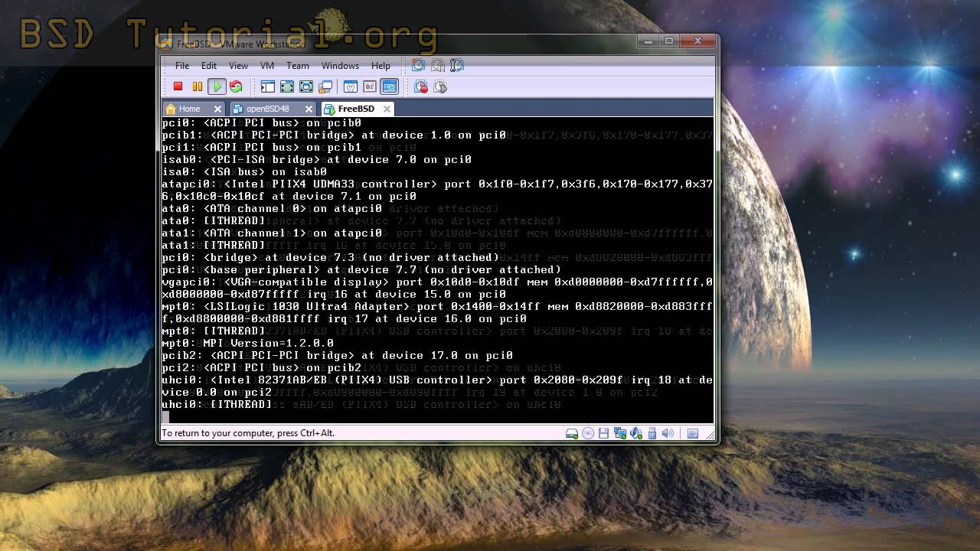The width and height of the screenshot is (980, 551).
Task: Take a snapshot using the clock-star icon
Action: 418,65
